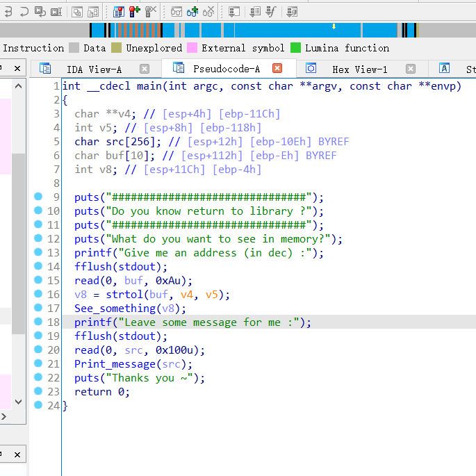
Task: Open the breakpoint list icon
Action: (118, 12)
